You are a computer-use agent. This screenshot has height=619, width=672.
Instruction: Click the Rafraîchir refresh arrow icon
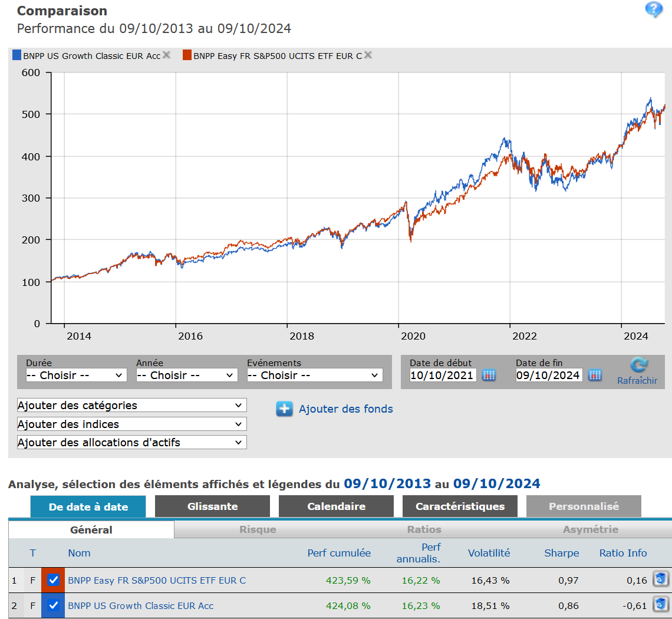click(638, 365)
